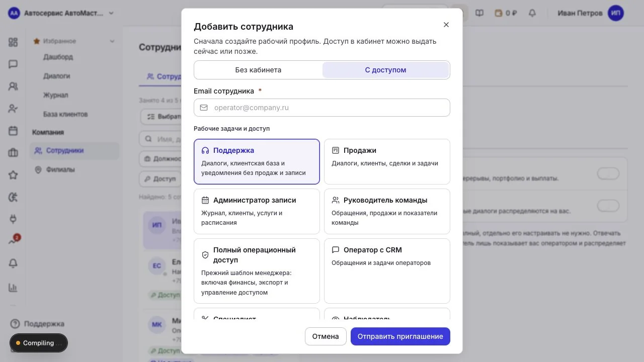
Task: Click the wallet balance 0 ₽
Action: point(506,13)
